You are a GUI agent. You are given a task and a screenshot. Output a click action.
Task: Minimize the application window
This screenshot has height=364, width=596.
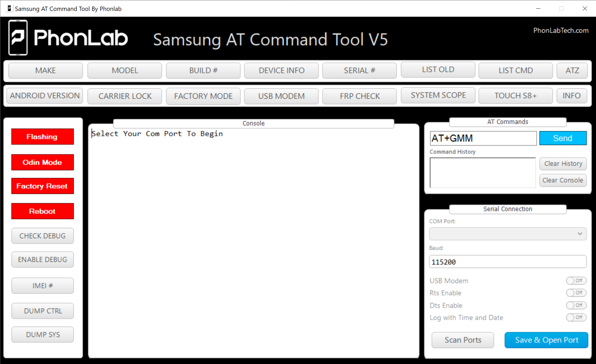(x=538, y=9)
